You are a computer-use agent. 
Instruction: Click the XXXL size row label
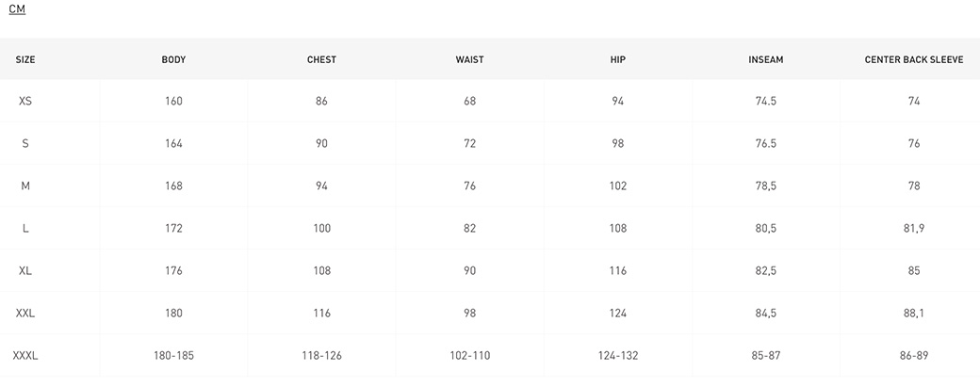coord(25,356)
